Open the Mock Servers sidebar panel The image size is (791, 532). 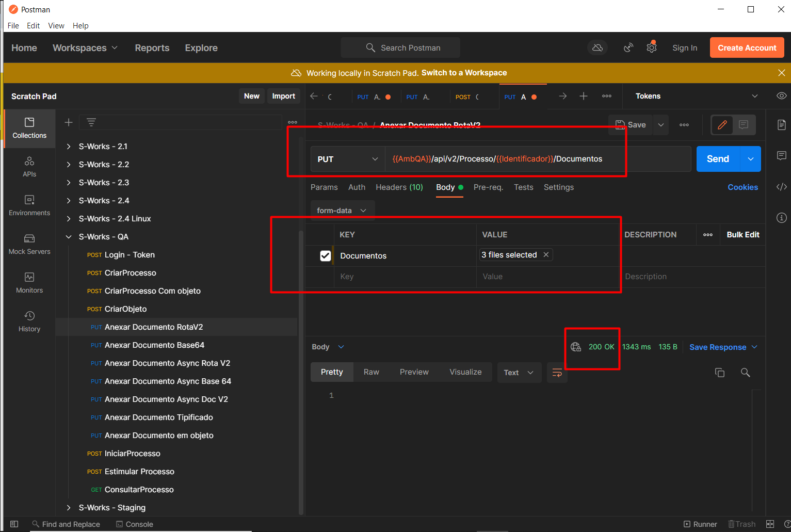pyautogui.click(x=29, y=245)
